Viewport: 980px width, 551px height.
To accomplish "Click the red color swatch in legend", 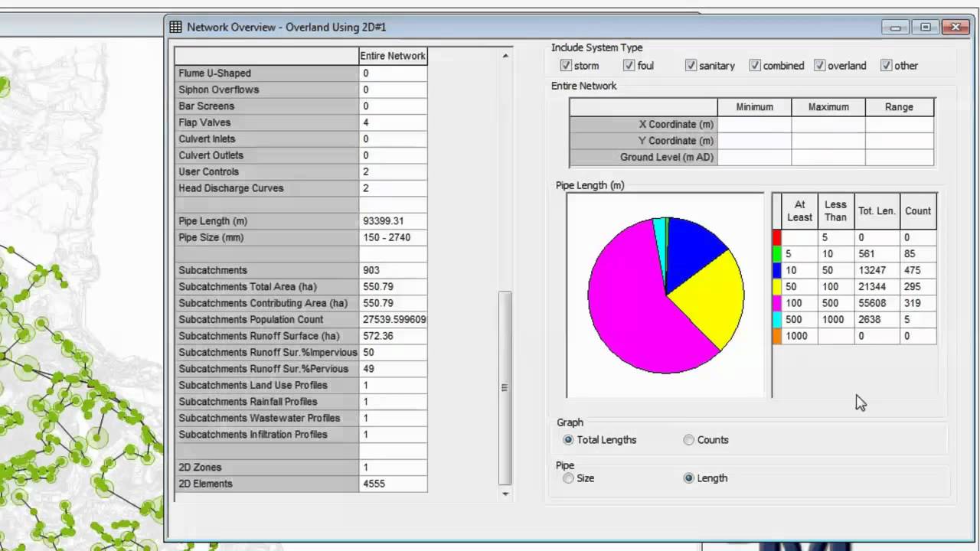I will coord(777,237).
